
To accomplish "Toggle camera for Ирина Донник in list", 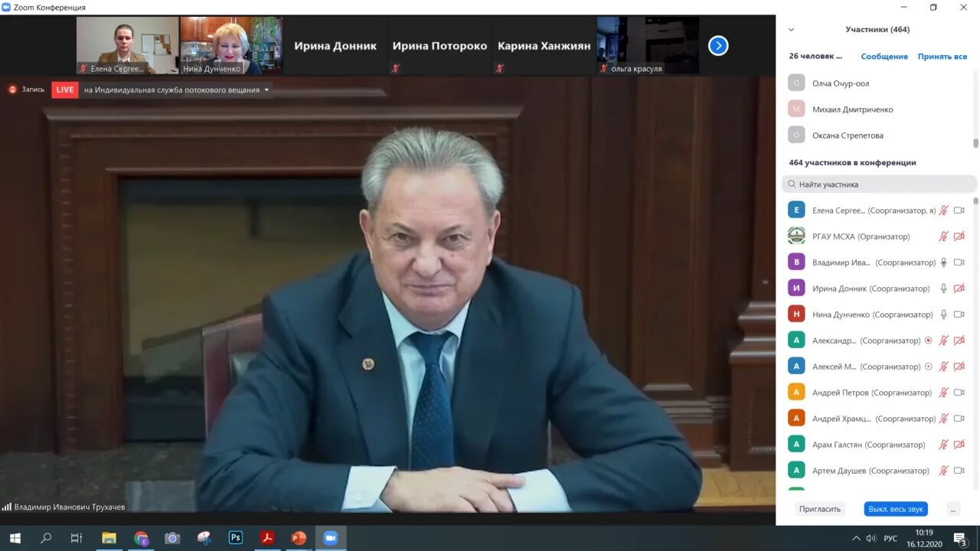I will (x=959, y=289).
